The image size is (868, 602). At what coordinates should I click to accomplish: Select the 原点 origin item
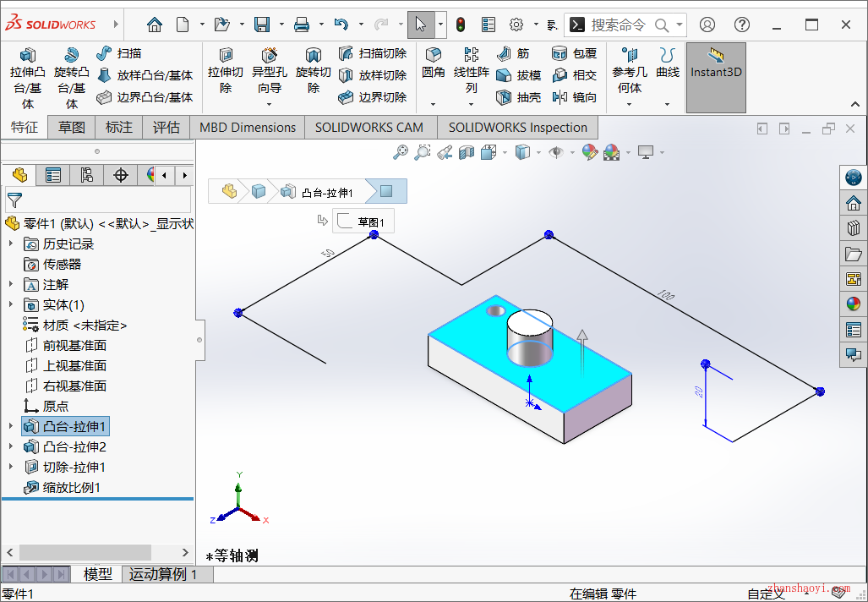(46, 406)
